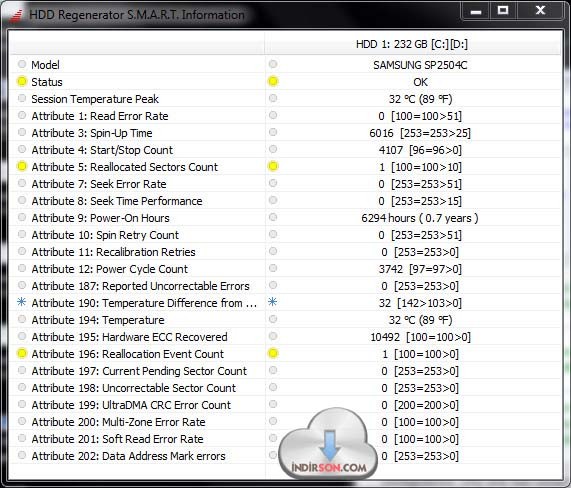Click the SAMSUNG SP2504C model value

click(420, 65)
